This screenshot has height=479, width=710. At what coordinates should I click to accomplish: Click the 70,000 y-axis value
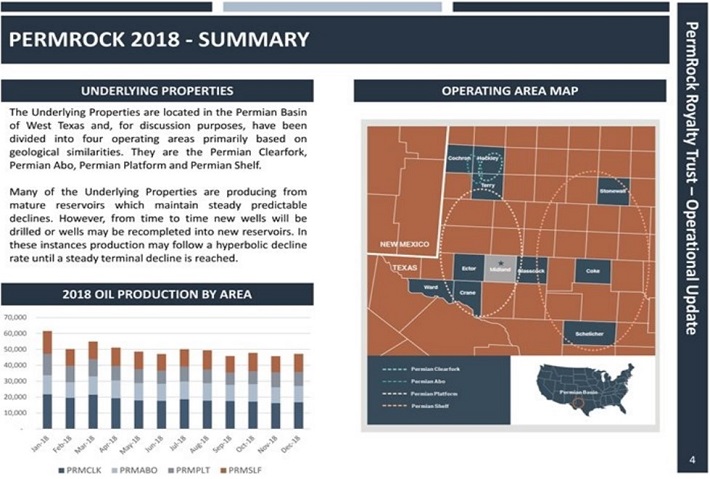tap(15, 317)
